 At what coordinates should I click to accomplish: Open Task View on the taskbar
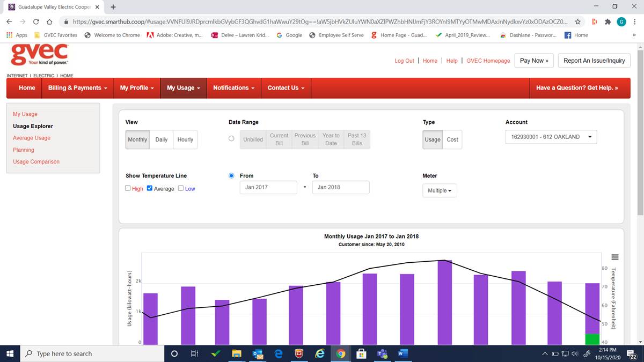tap(195, 353)
